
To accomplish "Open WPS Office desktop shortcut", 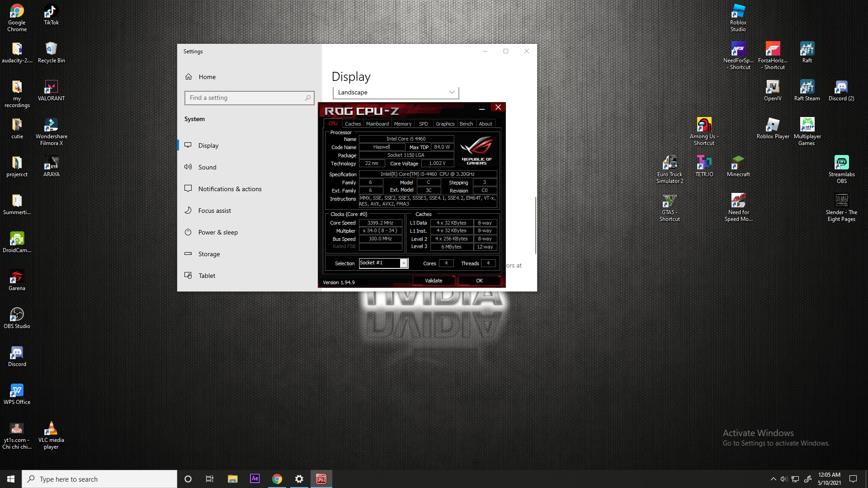I will click(x=17, y=394).
